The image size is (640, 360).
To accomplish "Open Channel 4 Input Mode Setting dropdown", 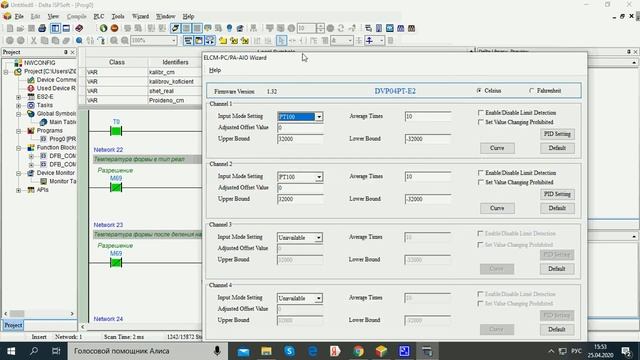I will click(x=319, y=298).
